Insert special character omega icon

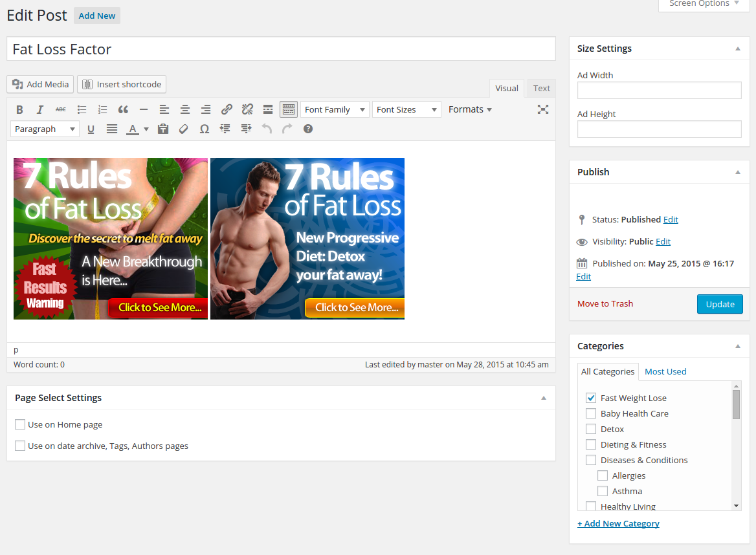[205, 129]
